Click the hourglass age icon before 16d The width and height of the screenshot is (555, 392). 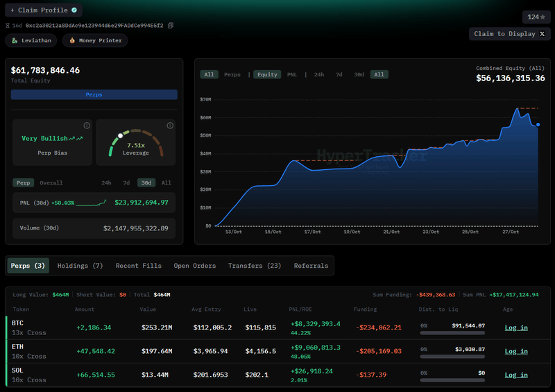pos(8,26)
